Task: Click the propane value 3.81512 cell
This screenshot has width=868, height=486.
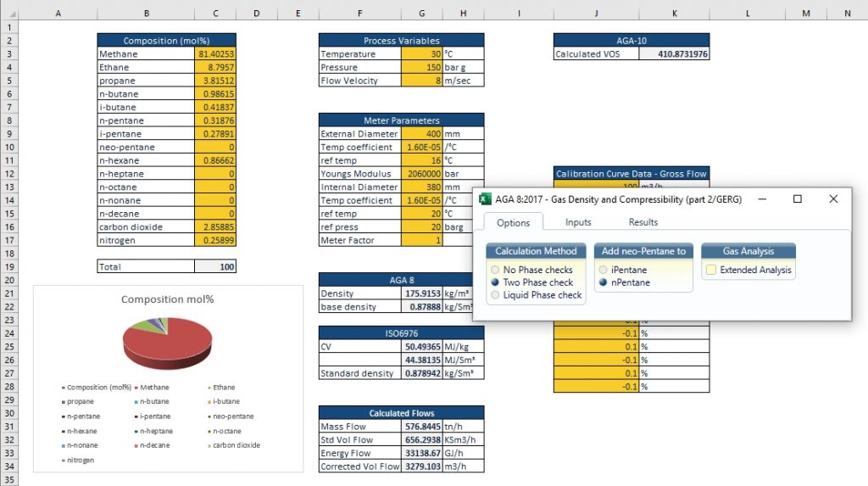Action: tap(215, 81)
